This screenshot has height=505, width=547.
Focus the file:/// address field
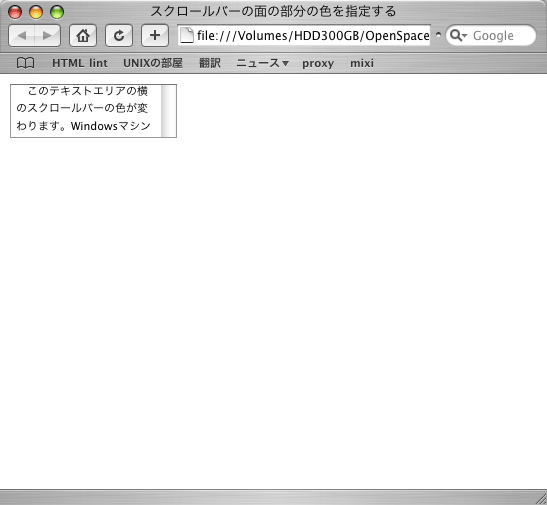coord(304,35)
